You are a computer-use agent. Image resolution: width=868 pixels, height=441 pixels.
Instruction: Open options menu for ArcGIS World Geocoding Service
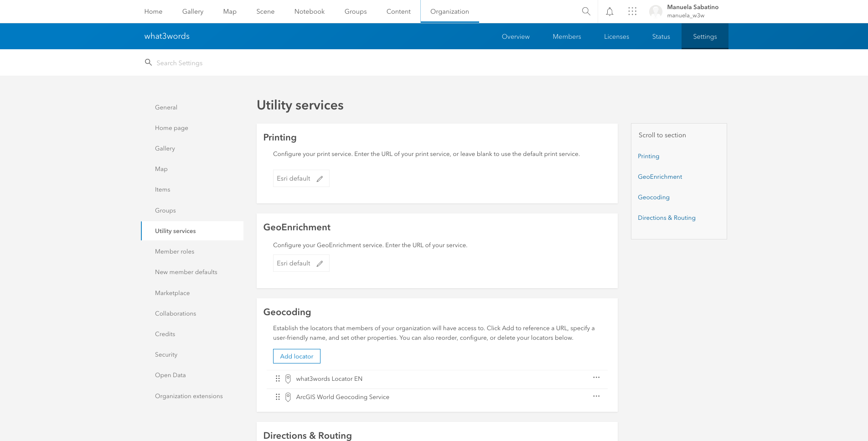pos(596,396)
